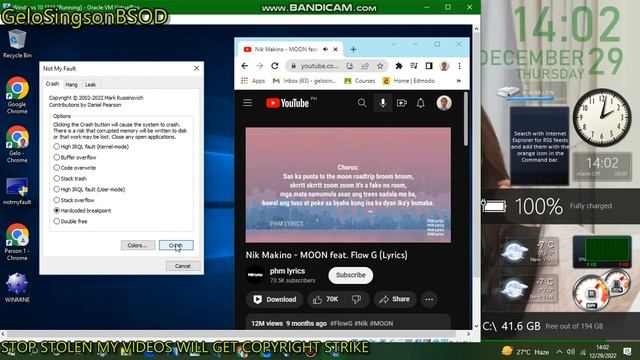Switch to the Hang tab

[71, 84]
